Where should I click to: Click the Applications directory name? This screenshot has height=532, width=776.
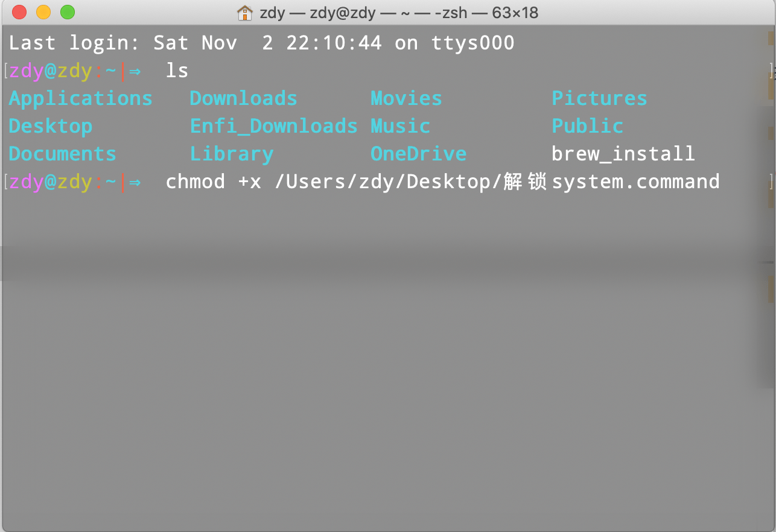(x=80, y=98)
